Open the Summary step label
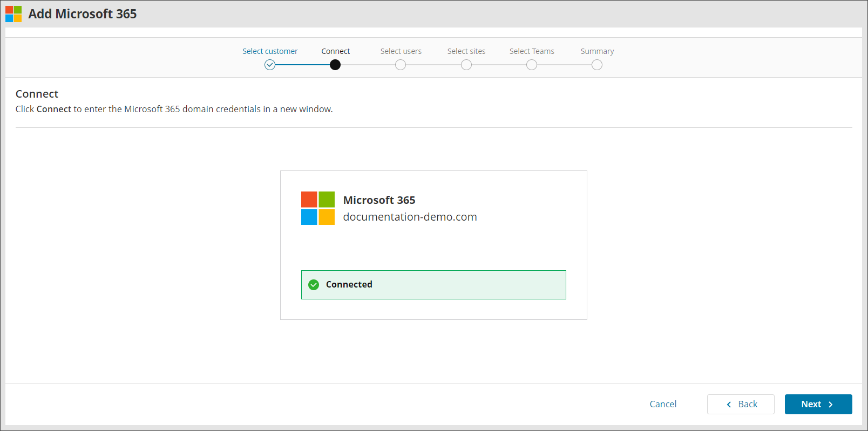868x431 pixels. (x=597, y=51)
